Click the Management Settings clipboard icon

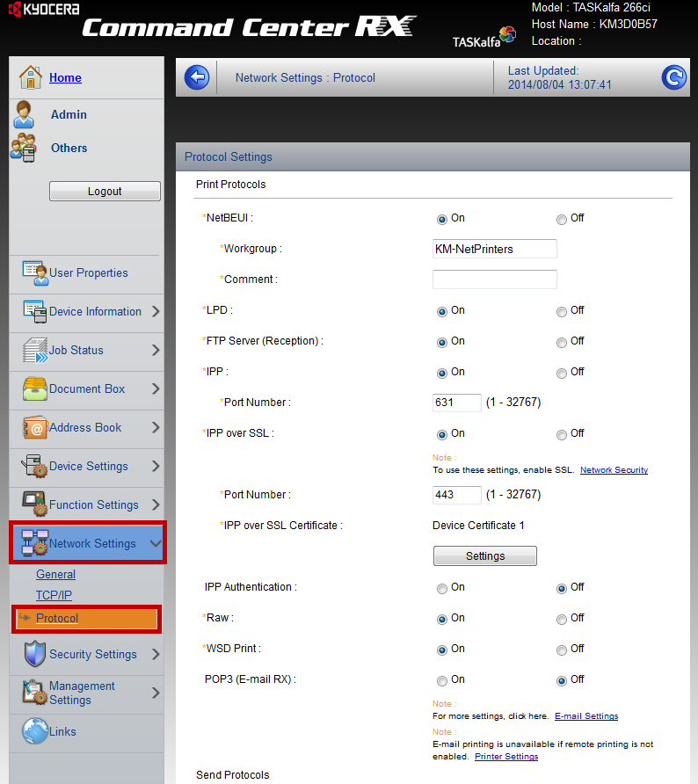[35, 693]
